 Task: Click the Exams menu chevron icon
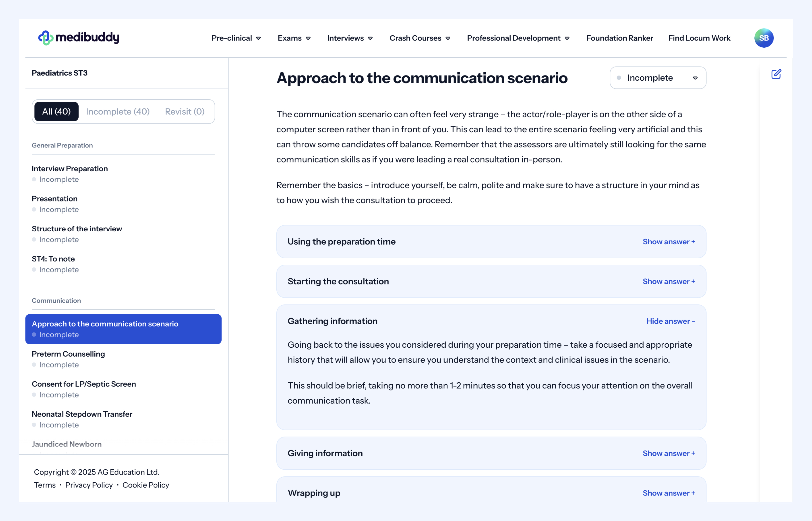(x=308, y=38)
